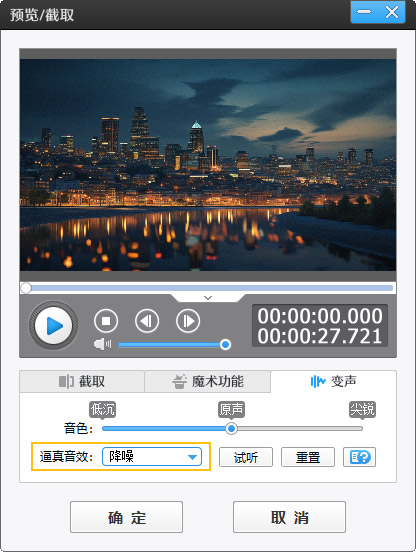The width and height of the screenshot is (416, 552).
Task: Open the voice-change help icon
Action: point(359,457)
